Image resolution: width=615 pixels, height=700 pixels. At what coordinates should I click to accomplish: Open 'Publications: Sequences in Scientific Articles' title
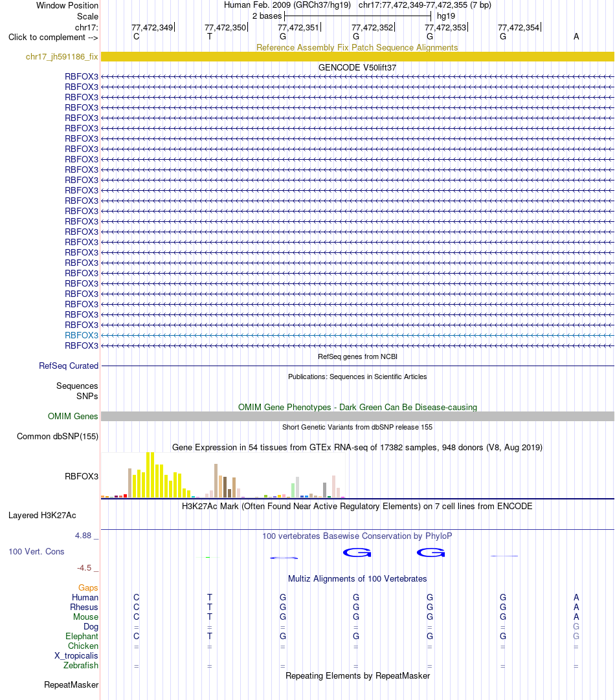pos(357,377)
